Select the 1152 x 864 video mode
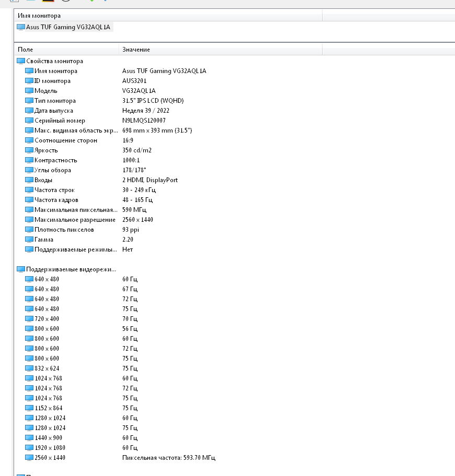The height and width of the screenshot is (476, 455). pos(48,408)
